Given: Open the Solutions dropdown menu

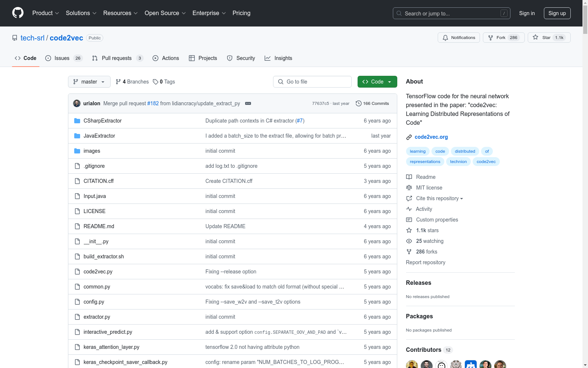Looking at the screenshot, I should pos(81,13).
